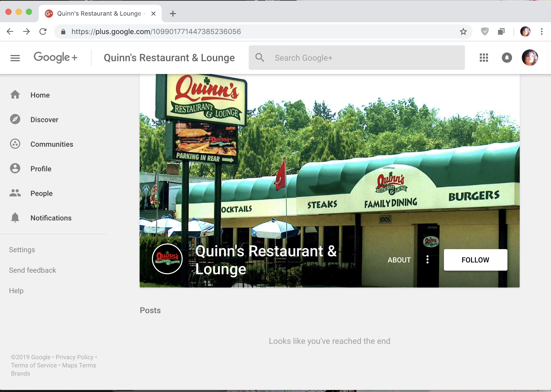Open Discover in the sidebar
Screen dimensions: 551x392
pyautogui.click(x=44, y=120)
